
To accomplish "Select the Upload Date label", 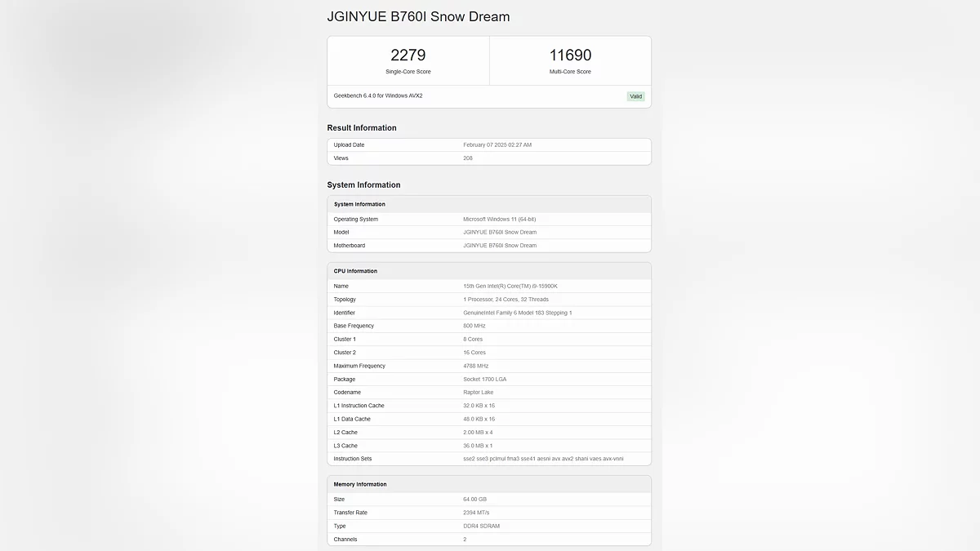I will pyautogui.click(x=349, y=144).
